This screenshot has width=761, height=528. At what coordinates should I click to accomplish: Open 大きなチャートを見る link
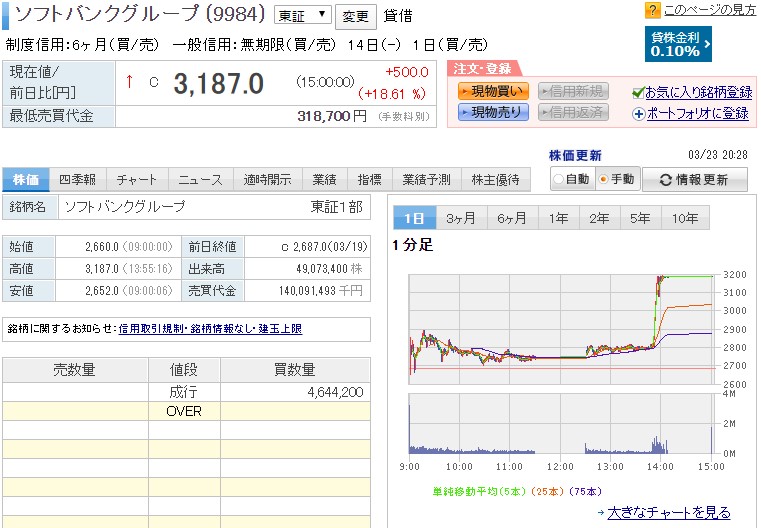click(x=669, y=512)
